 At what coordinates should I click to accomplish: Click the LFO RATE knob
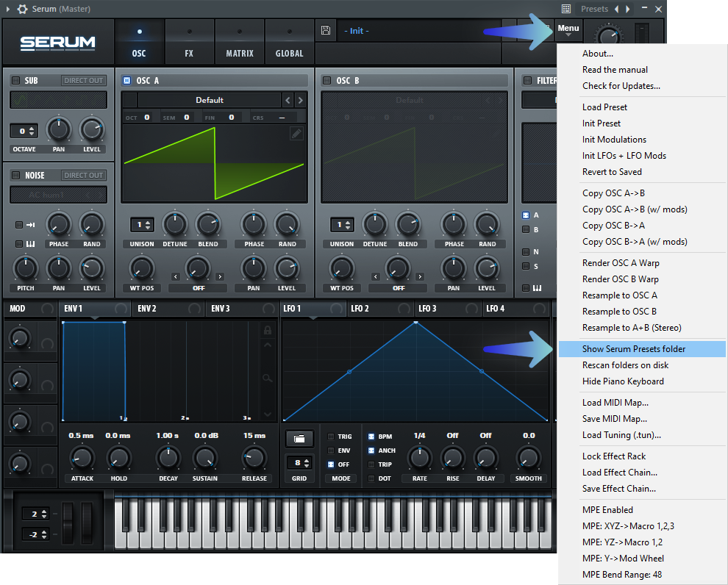pyautogui.click(x=420, y=459)
